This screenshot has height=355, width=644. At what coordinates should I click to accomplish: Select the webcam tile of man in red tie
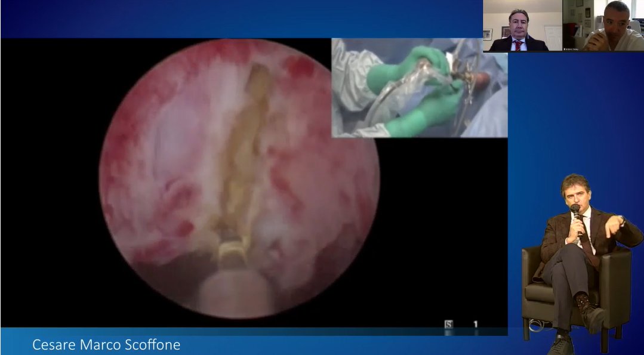[522, 26]
